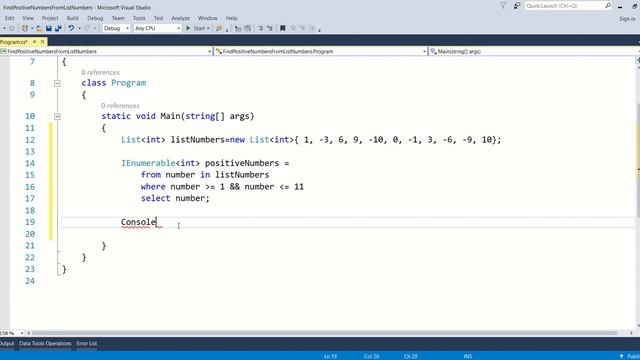The image size is (640, 360).
Task: Click the where keyword on line 16
Action: (153, 187)
